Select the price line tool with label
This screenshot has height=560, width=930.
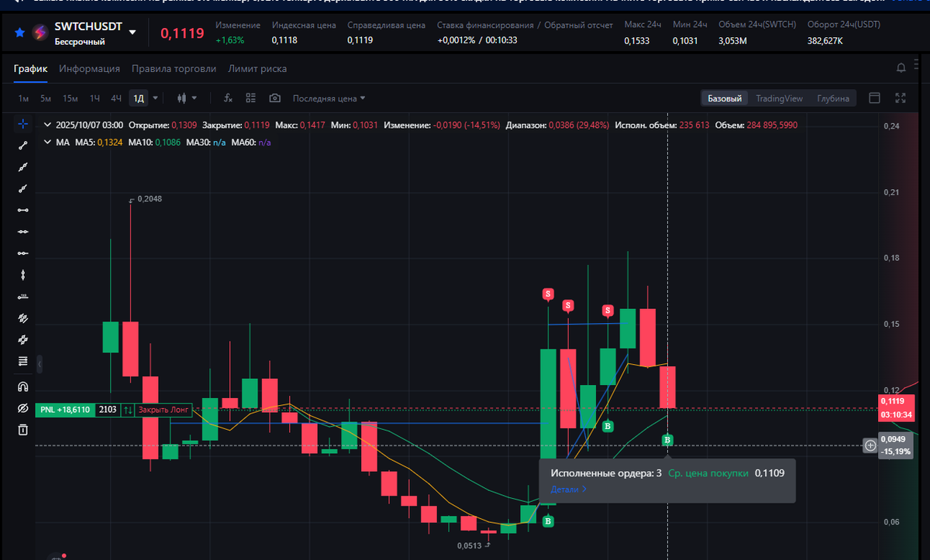(23, 297)
